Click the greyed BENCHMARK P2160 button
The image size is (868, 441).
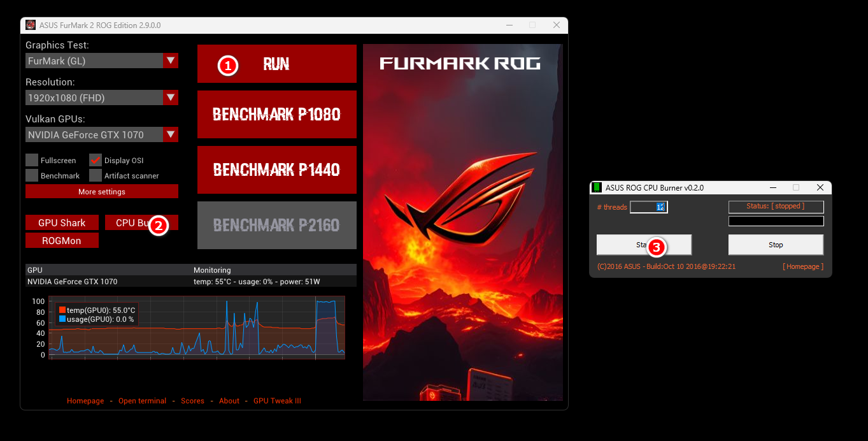[277, 225]
